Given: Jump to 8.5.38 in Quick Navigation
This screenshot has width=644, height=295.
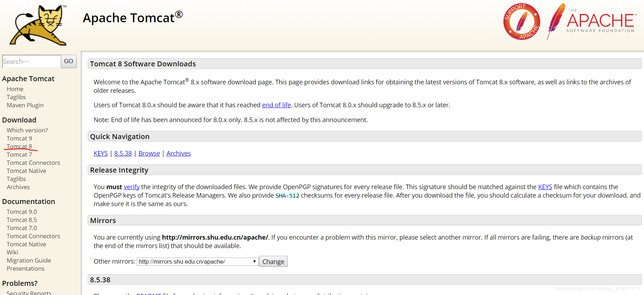Looking at the screenshot, I should click(123, 153).
